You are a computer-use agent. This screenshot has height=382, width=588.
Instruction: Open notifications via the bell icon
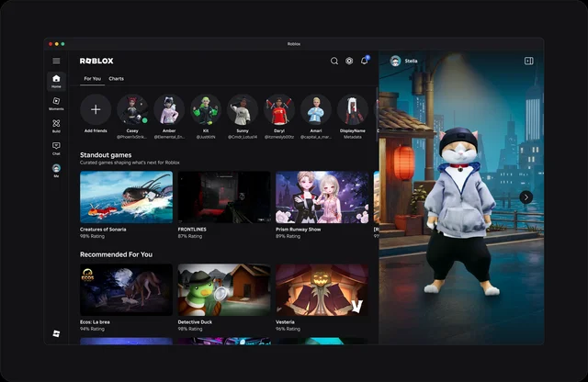(x=364, y=61)
